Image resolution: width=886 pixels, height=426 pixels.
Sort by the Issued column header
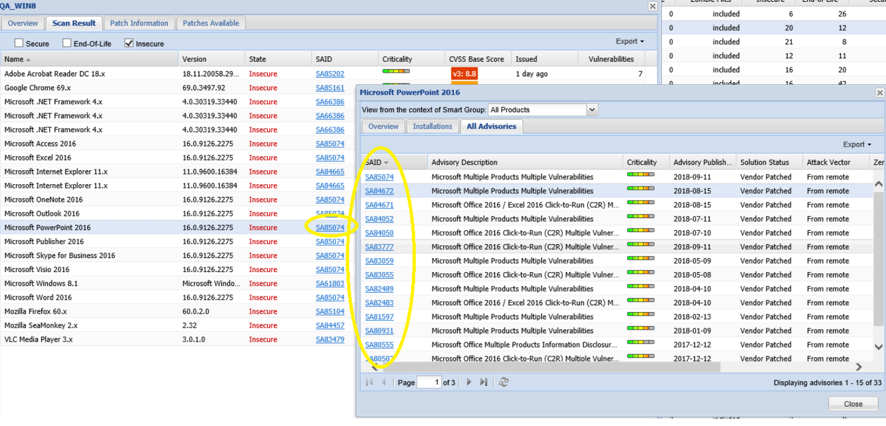tap(545, 59)
